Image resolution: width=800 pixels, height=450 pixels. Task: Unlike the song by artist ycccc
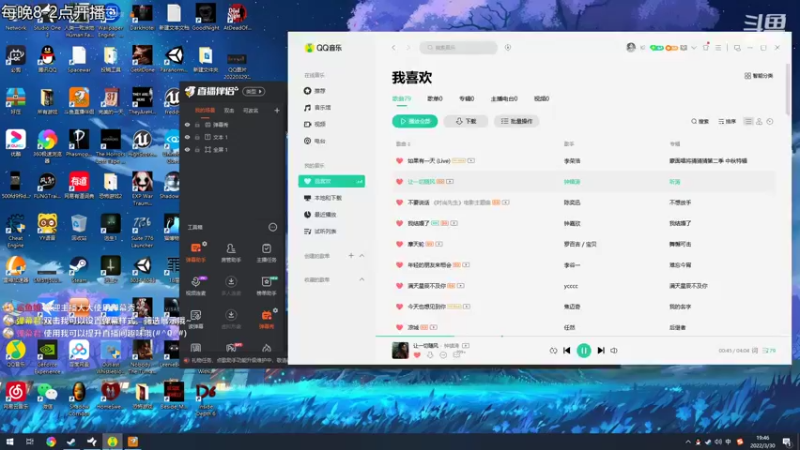[x=399, y=286]
